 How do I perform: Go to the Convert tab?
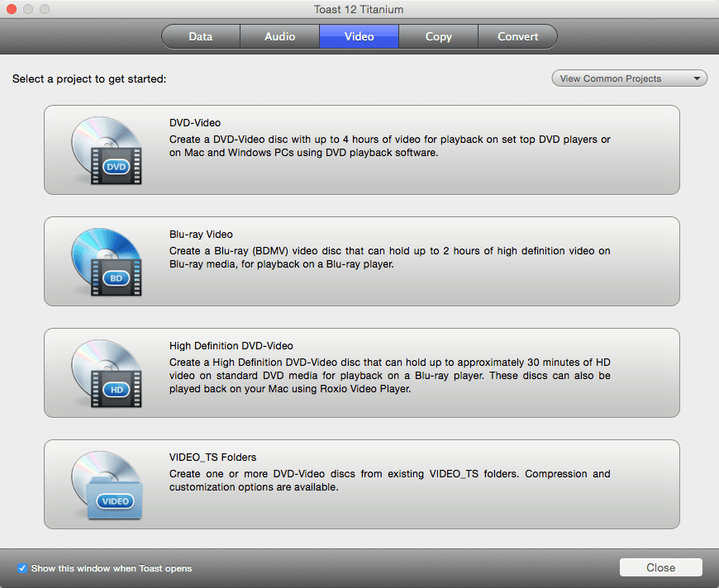517,36
